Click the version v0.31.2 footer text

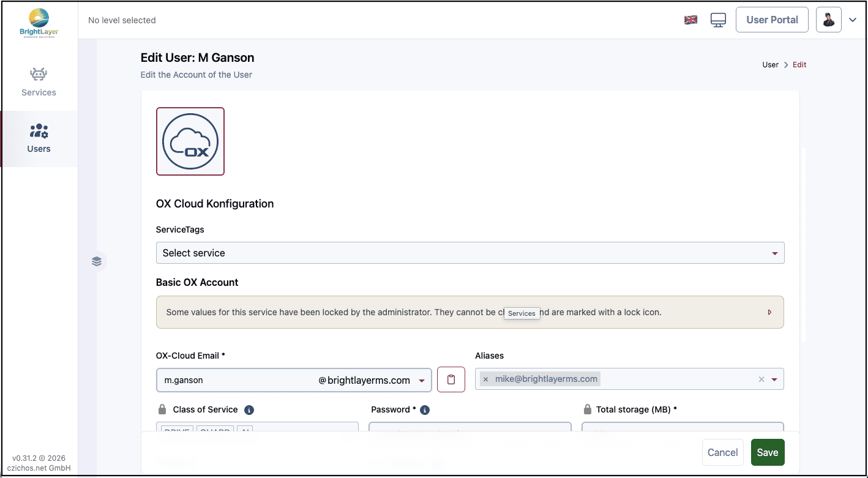pyautogui.click(x=39, y=458)
